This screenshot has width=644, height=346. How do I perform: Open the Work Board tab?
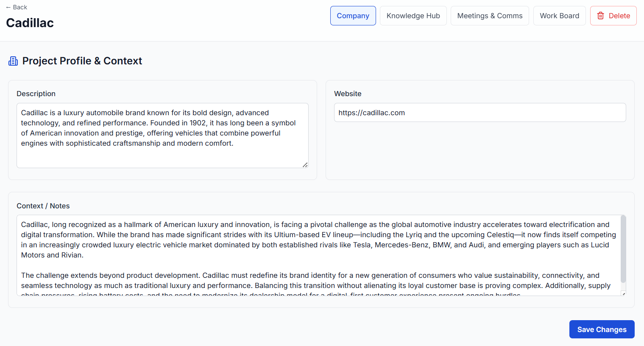tap(559, 16)
